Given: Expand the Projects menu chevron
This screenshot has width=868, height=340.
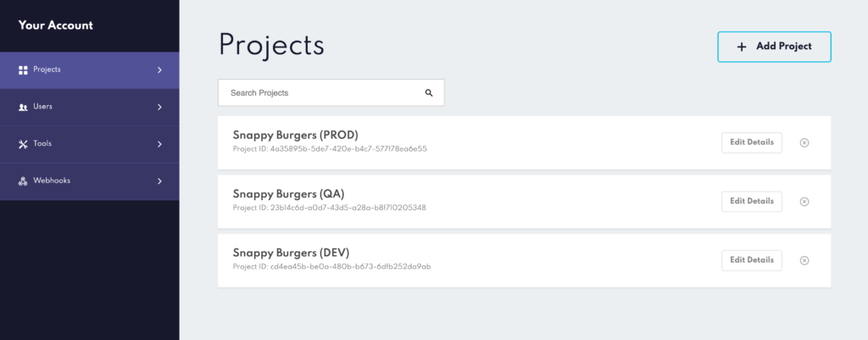Looking at the screenshot, I should click(x=159, y=70).
